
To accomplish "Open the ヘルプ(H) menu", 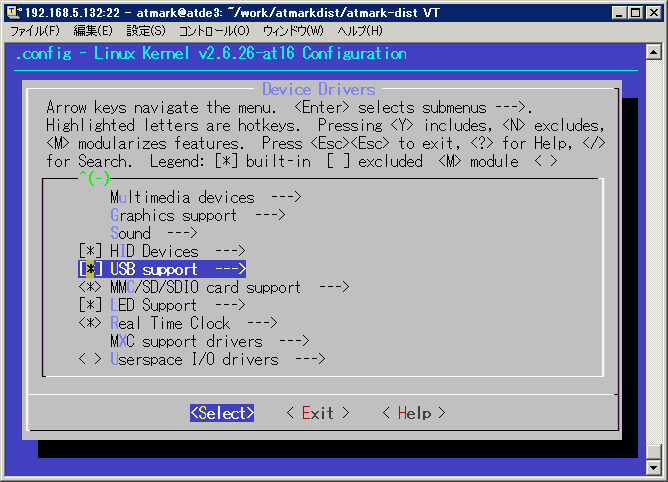I will [x=360, y=31].
